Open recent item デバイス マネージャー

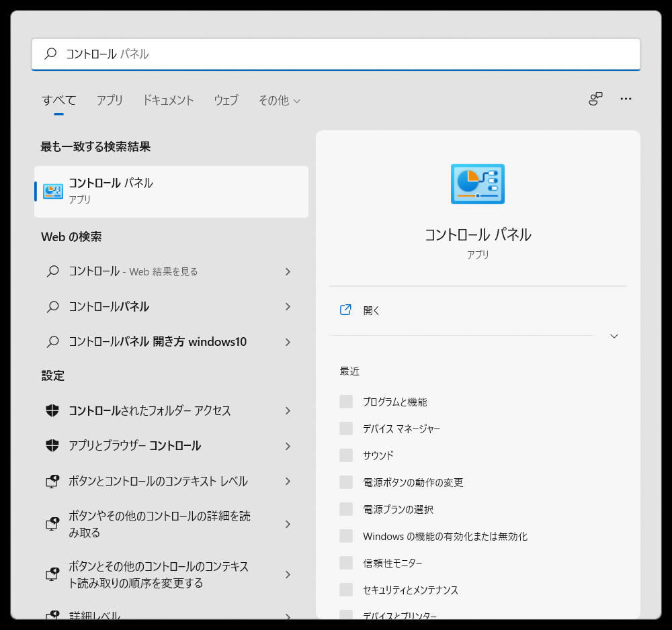coord(401,429)
